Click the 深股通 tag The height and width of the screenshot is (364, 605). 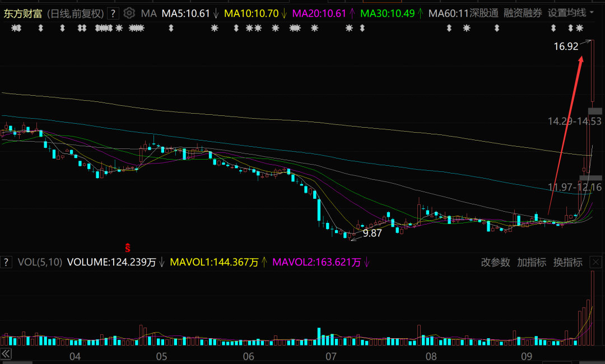pos(484,13)
